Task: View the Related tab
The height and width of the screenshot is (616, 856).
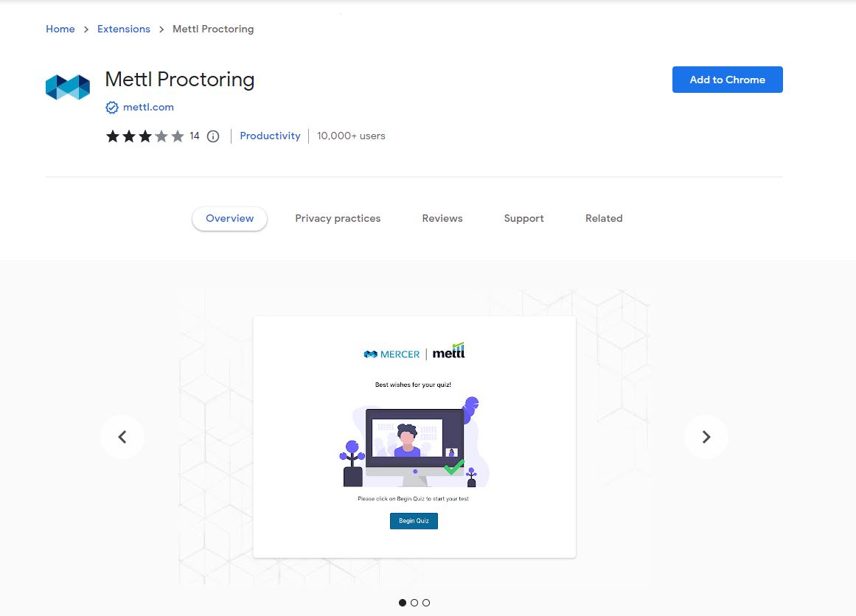Action: 604,218
